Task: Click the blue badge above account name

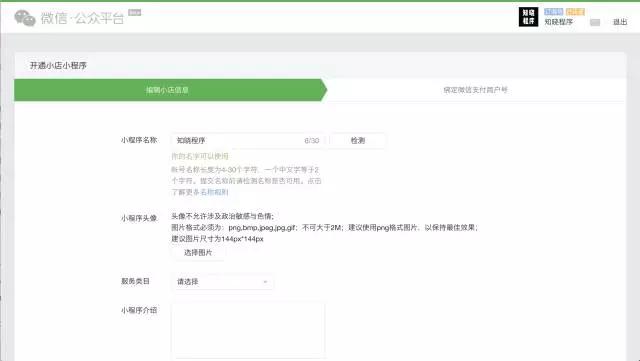Action: point(553,12)
